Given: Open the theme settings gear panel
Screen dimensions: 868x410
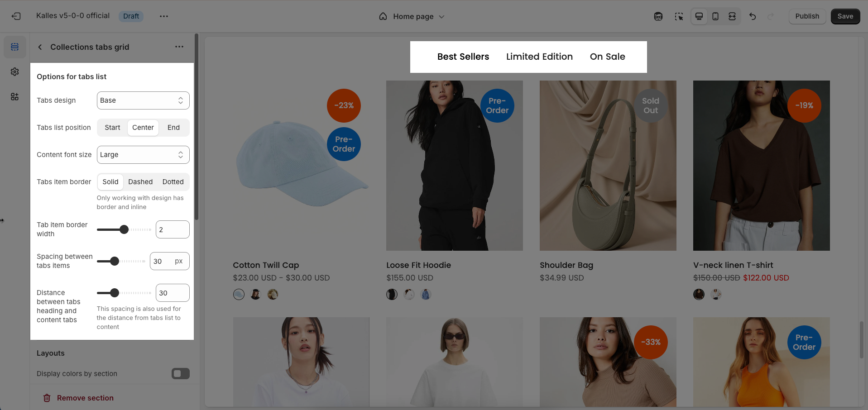Looking at the screenshot, I should 15,72.
